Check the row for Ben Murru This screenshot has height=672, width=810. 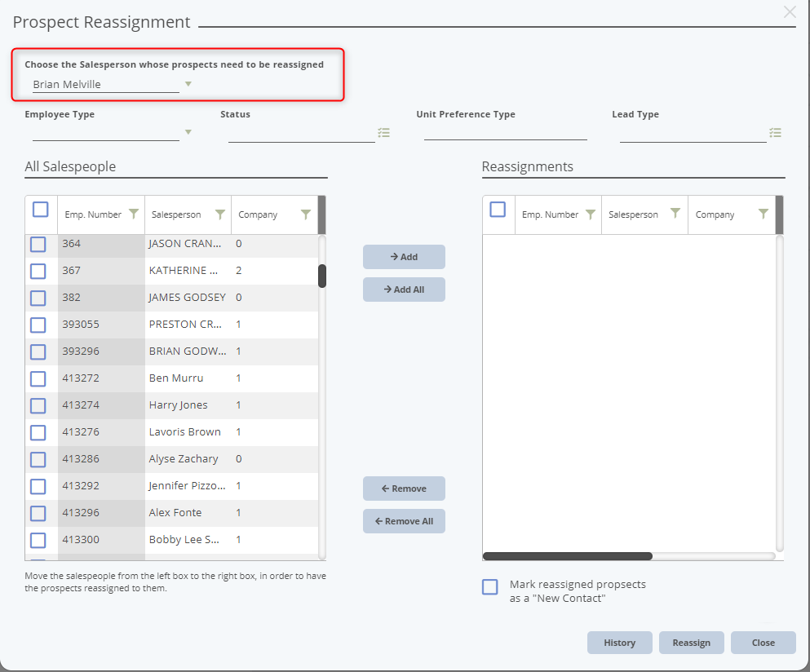[x=38, y=378]
